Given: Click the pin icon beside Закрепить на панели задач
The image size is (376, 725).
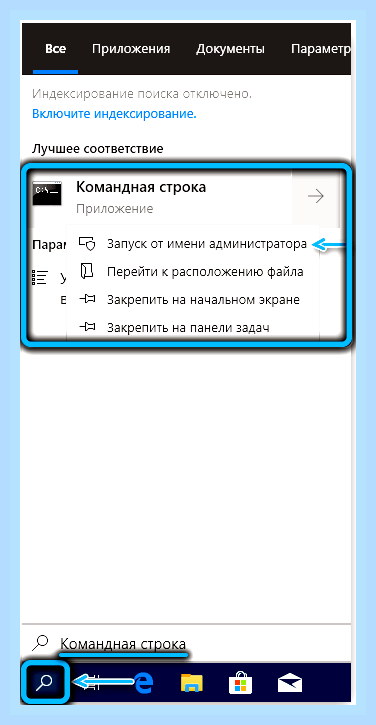Looking at the screenshot, I should [x=87, y=327].
